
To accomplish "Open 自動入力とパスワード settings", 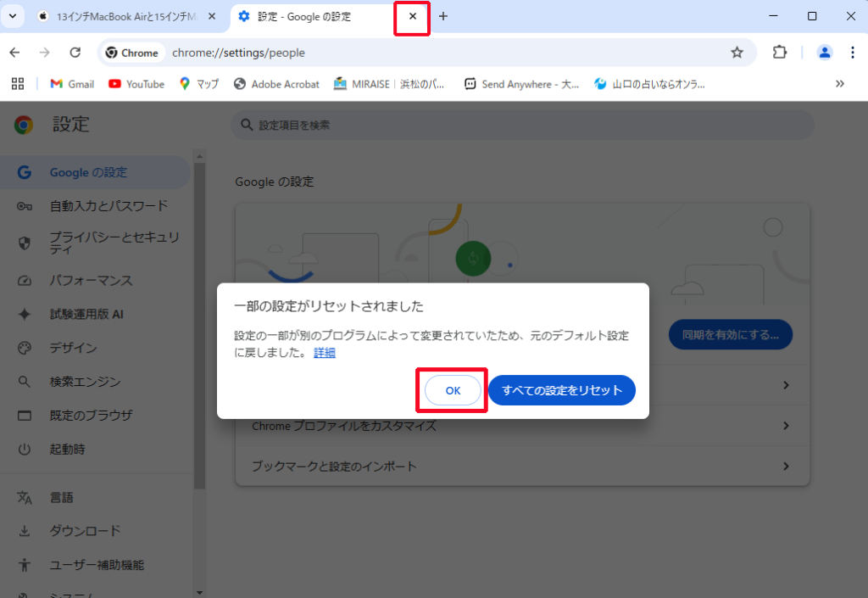I will point(95,206).
